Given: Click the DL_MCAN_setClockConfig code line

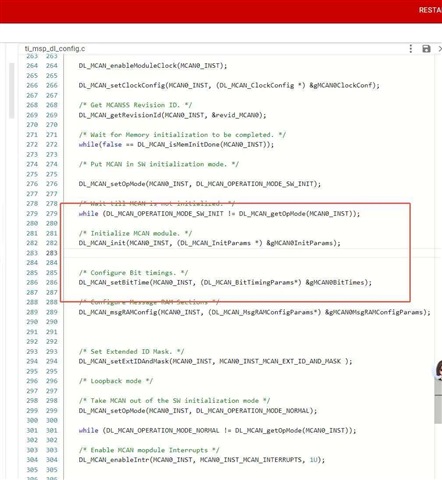Looking at the screenshot, I should pos(229,85).
